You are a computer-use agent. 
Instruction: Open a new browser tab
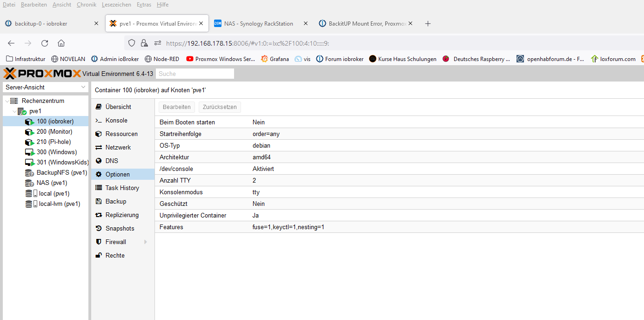tap(428, 23)
